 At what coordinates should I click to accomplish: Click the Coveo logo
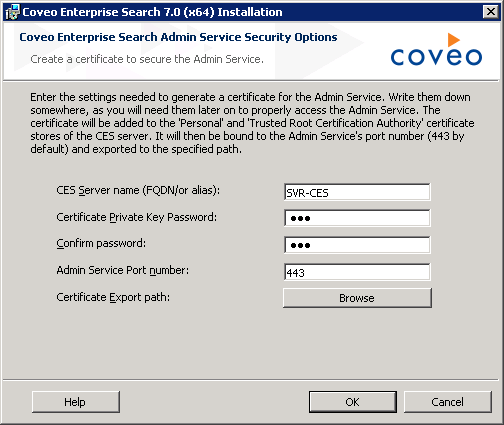coord(436,50)
